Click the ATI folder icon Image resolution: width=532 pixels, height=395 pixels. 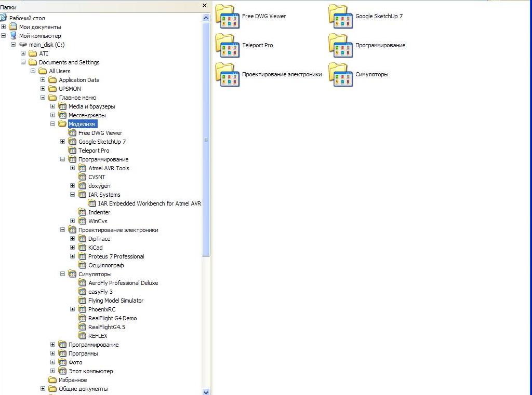(x=33, y=53)
